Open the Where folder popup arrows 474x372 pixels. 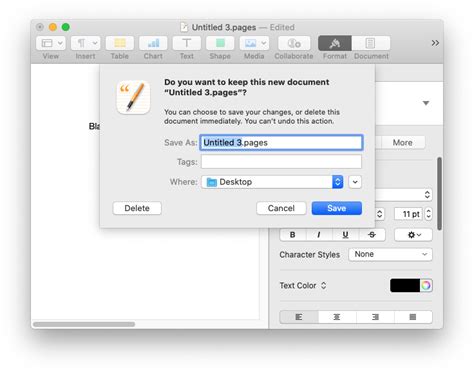338,182
